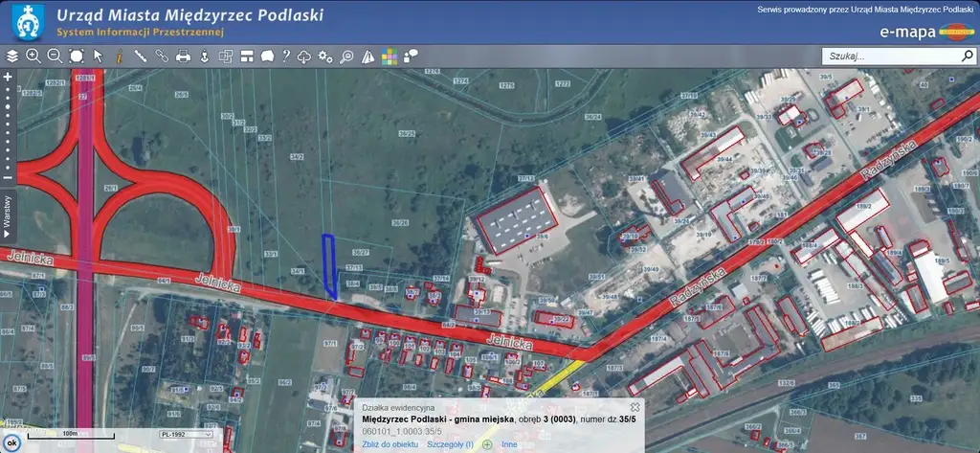Click the 'Szukaj...' search field
The width and height of the screenshot is (980, 453).
pos(890,57)
